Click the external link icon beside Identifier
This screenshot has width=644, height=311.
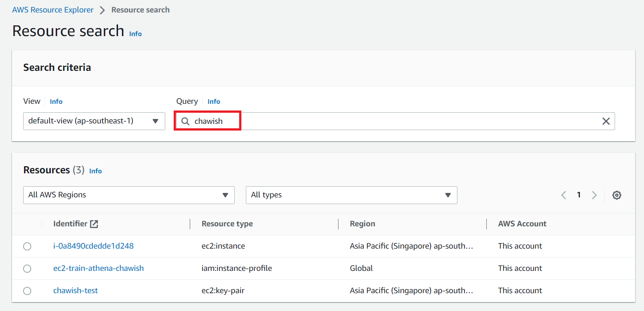(94, 224)
